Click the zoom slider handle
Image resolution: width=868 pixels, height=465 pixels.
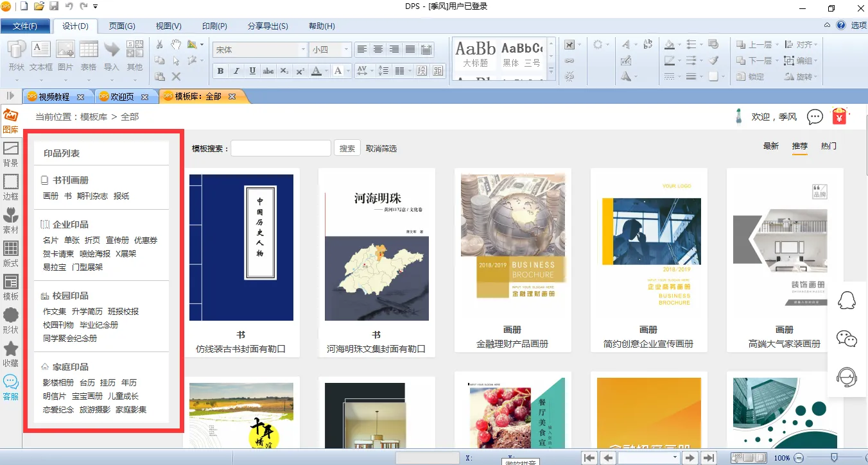pos(834,457)
